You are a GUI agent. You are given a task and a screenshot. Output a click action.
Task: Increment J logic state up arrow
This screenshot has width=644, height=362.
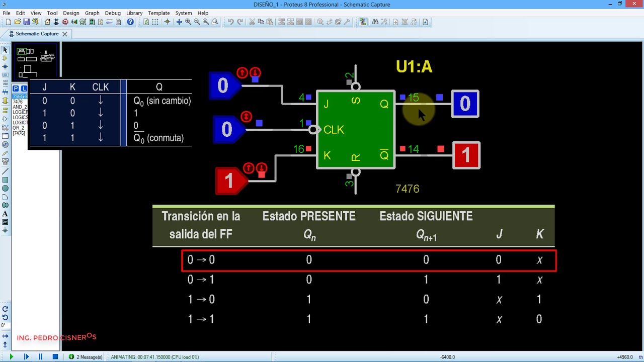coord(243,72)
